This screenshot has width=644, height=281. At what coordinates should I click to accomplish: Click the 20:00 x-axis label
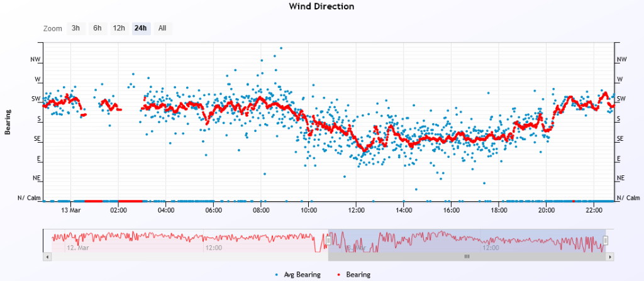[547, 210]
